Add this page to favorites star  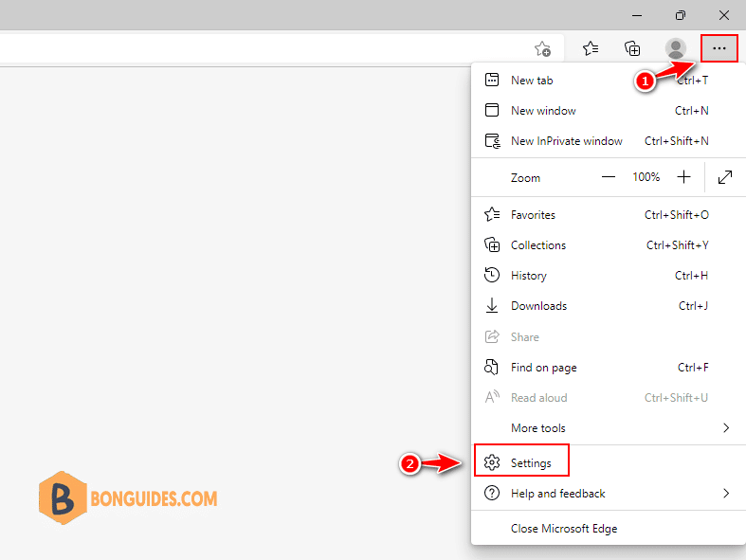pyautogui.click(x=542, y=48)
